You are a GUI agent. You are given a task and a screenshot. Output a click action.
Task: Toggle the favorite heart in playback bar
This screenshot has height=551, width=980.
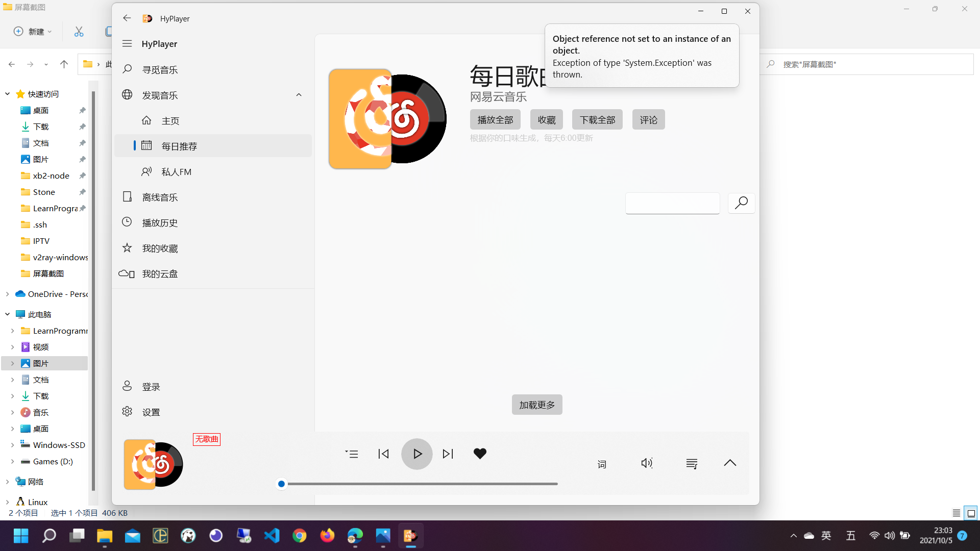pos(479,454)
